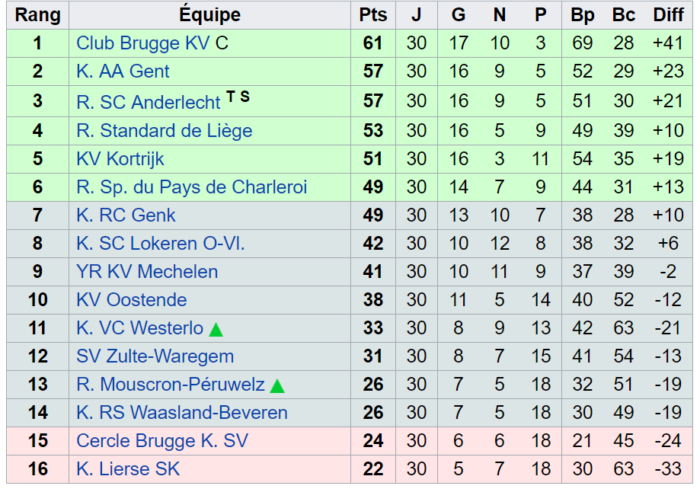Viewport: 700px width, 488px height.
Task: Click the green promotion triangle next to K. VC Westerlo
Action: (216, 330)
